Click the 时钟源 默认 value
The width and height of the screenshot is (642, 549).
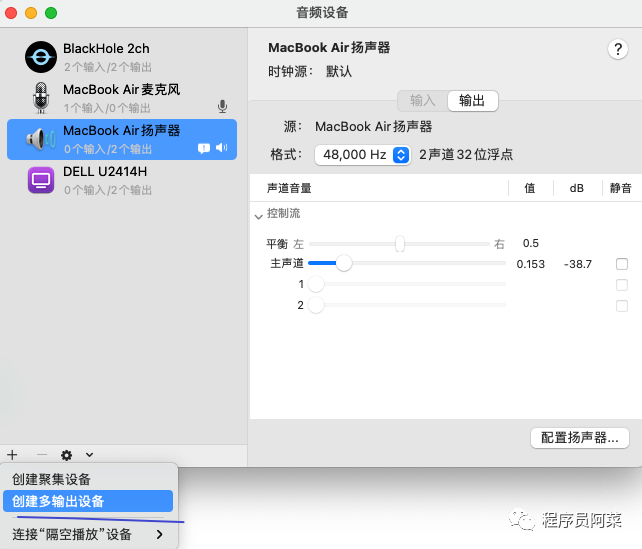[339, 72]
